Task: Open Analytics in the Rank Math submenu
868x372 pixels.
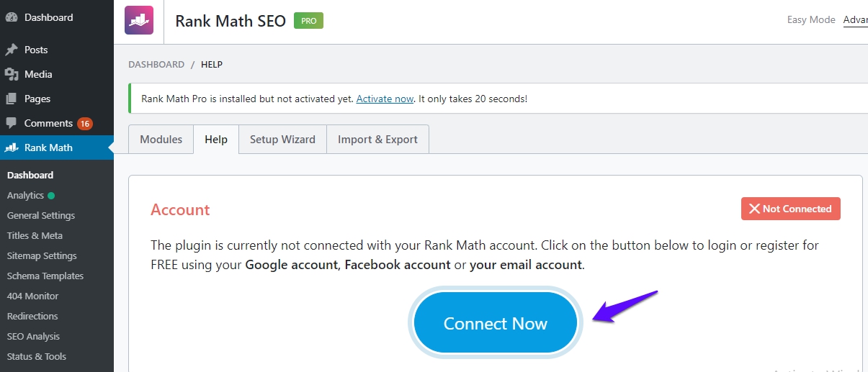Action: pyautogui.click(x=25, y=195)
